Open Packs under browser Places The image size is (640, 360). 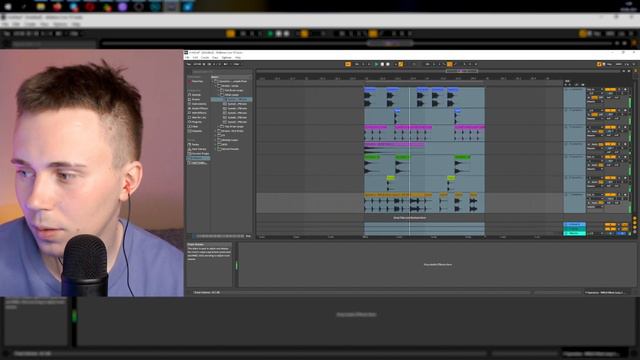point(196,144)
